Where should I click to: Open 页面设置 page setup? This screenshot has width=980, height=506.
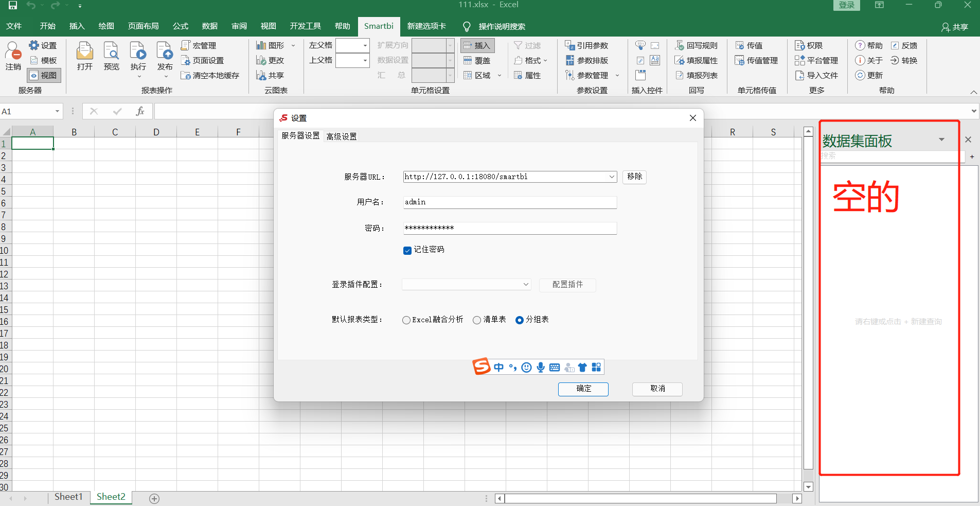[x=202, y=60]
